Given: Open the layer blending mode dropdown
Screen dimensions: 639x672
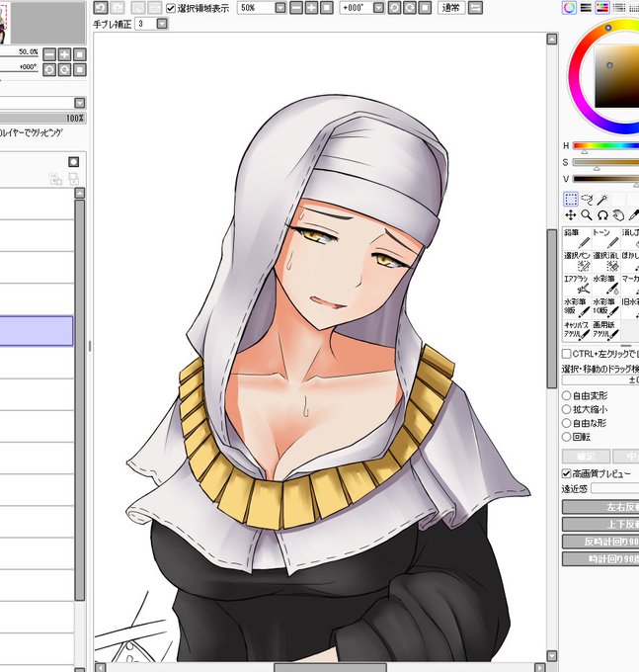Looking at the screenshot, I should [x=80, y=103].
